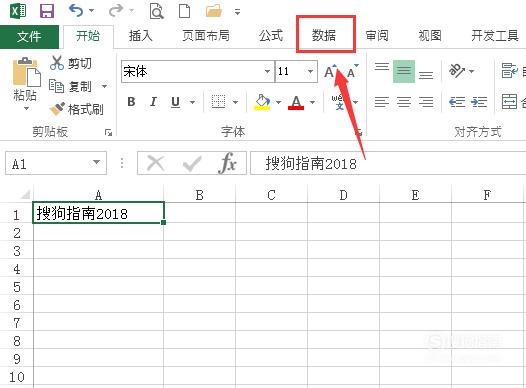Click the Paste (粘贴) clipboard icon
526x388 pixels.
tap(26, 71)
